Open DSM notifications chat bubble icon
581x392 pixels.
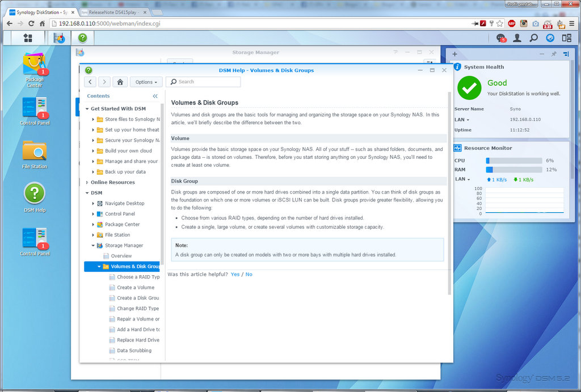[501, 38]
